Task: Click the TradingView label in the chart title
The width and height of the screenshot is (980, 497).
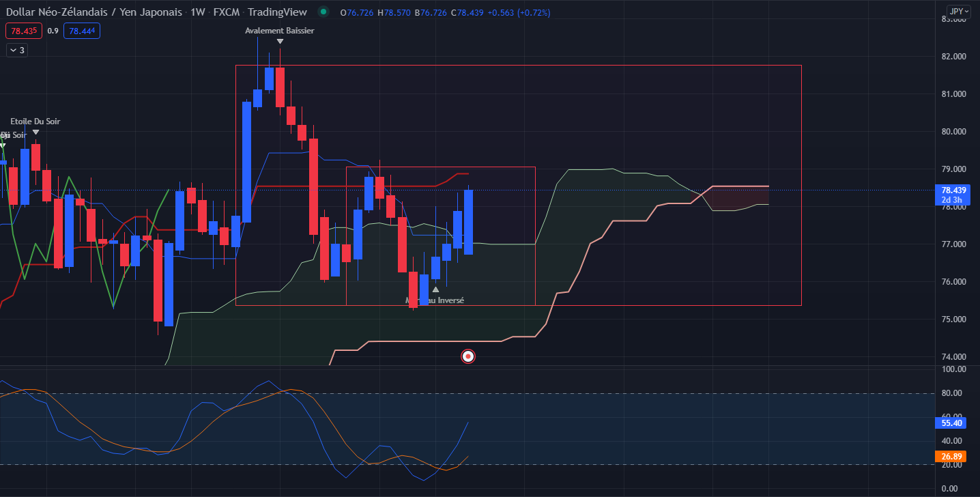Action: click(277, 12)
